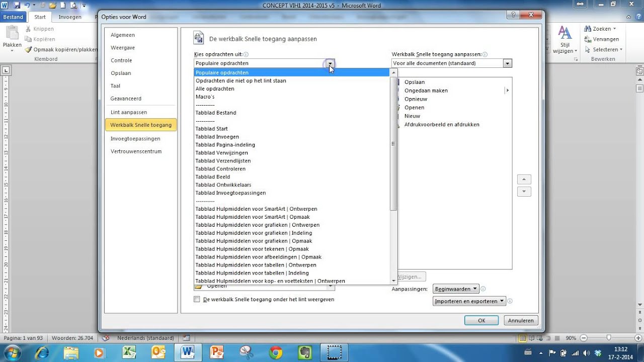The width and height of the screenshot is (644, 362).
Task: Open the Importeren en exporteren dropdown
Action: pos(469,301)
